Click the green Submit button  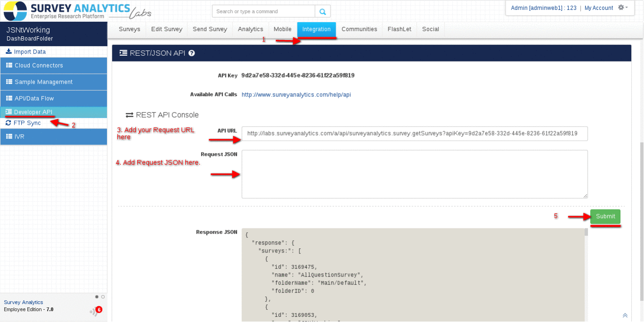(x=605, y=216)
